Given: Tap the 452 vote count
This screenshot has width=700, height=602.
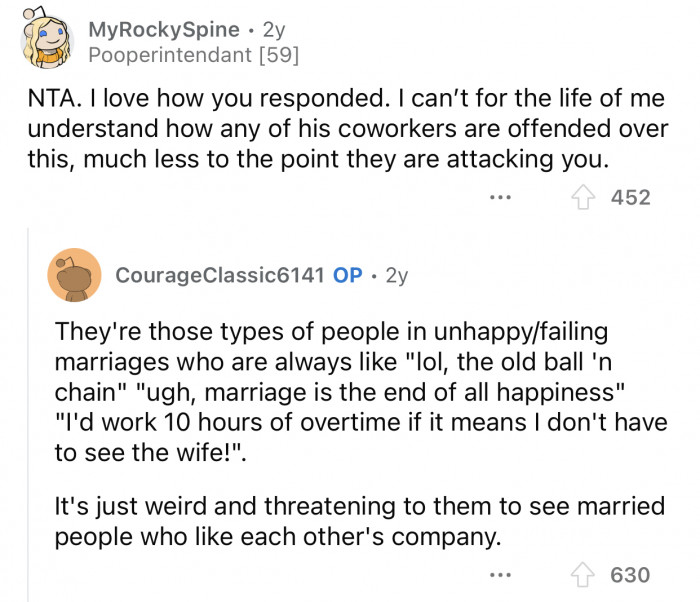Looking at the screenshot, I should pos(630,198).
